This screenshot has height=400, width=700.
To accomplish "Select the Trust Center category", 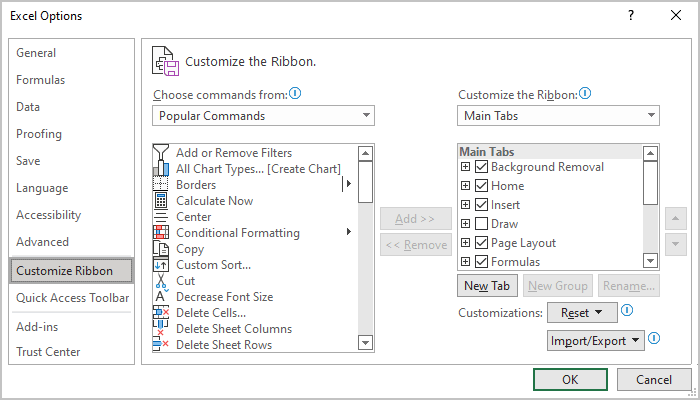I will 71,352.
